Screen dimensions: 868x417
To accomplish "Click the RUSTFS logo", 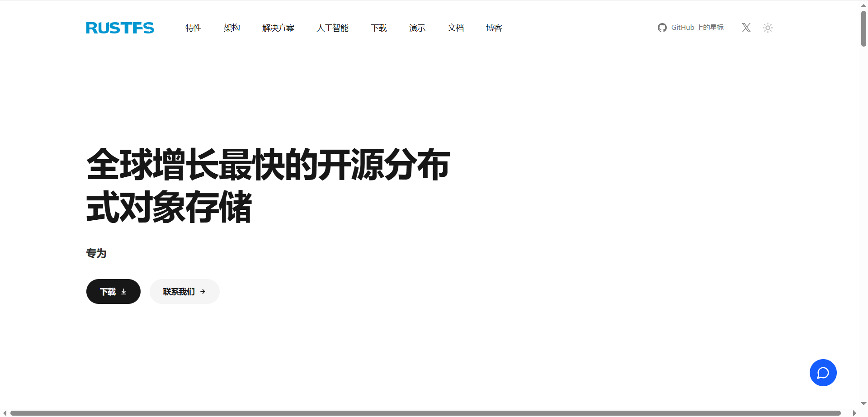I will pos(120,28).
